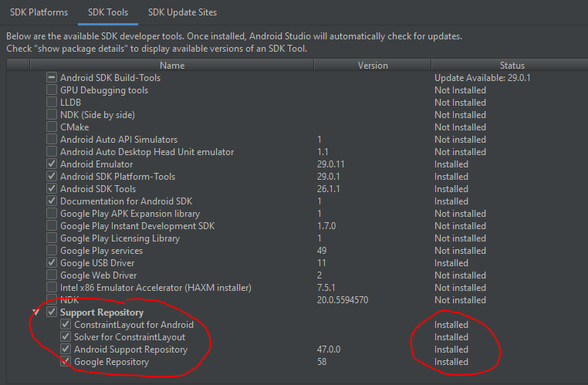The width and height of the screenshot is (588, 385).
Task: Click 'Installed' status of ConstraintLayout for Android
Action: click(451, 325)
